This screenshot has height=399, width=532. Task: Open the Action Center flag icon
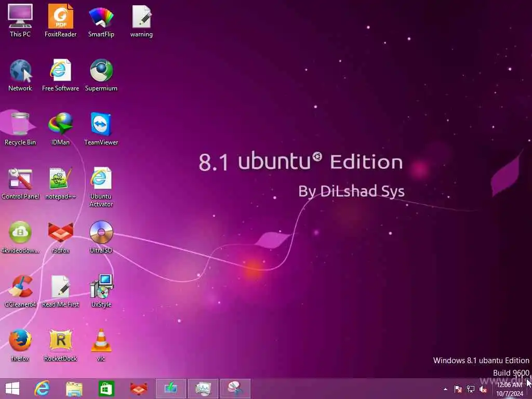tap(458, 389)
